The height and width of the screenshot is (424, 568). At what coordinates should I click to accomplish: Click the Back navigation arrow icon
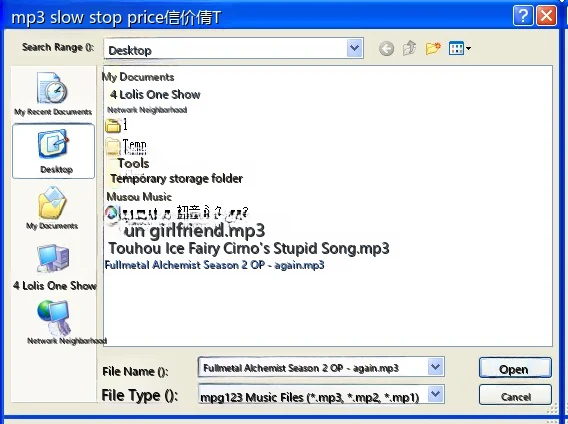point(386,48)
